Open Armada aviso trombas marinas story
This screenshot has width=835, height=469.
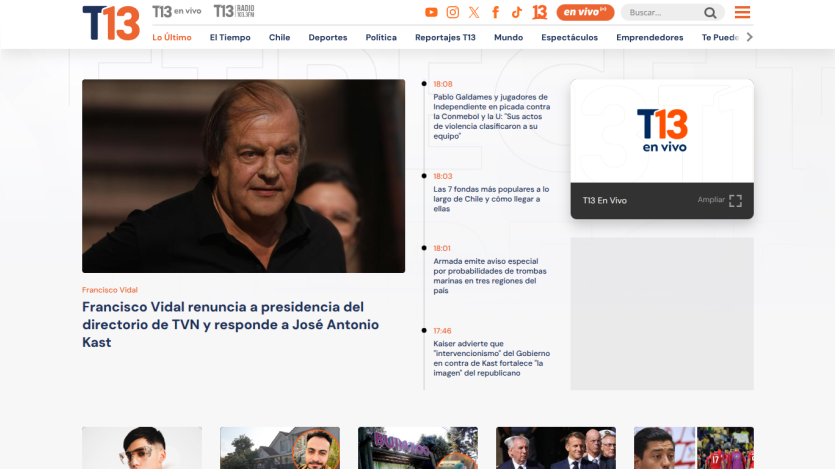pos(490,276)
